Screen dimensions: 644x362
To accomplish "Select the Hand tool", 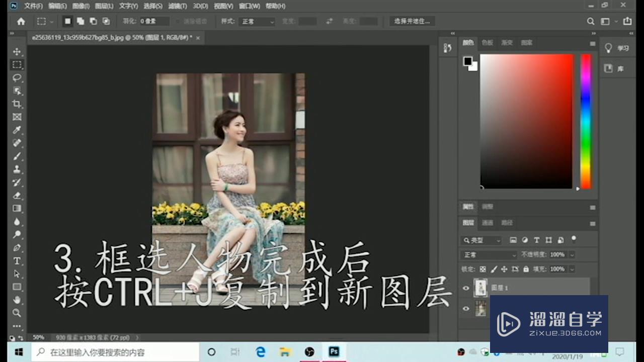I will [17, 300].
